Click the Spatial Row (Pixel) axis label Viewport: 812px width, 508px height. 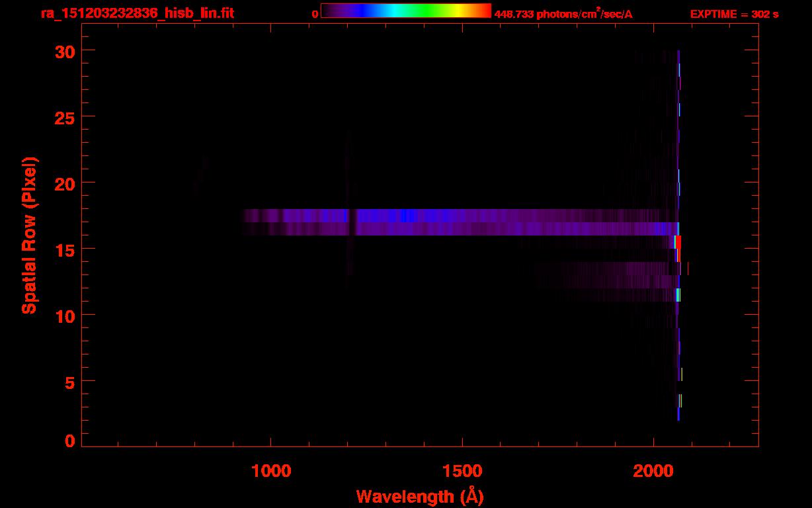[x=29, y=235]
